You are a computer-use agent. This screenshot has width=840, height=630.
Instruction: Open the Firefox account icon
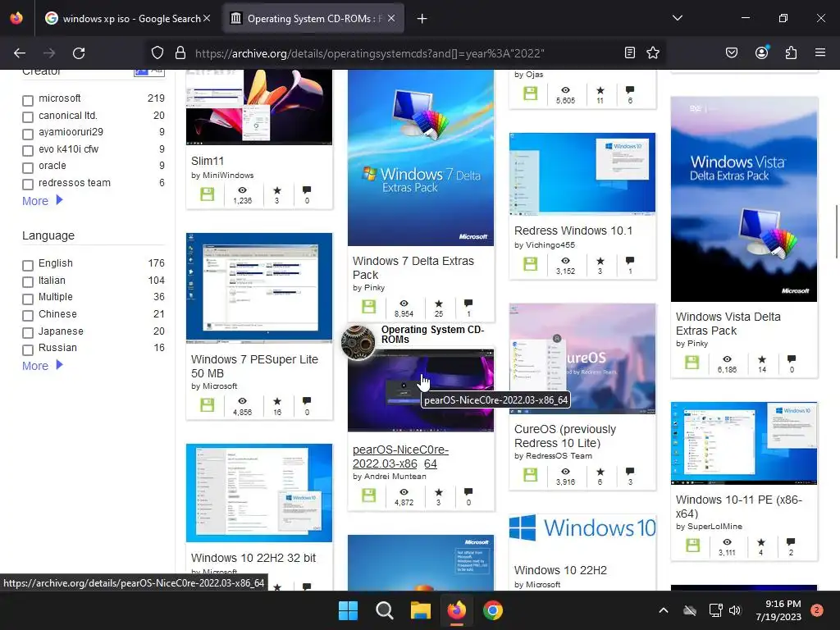pos(762,52)
